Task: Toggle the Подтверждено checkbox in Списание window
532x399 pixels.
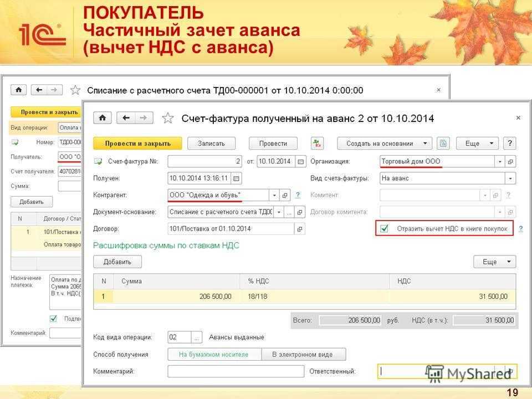Action: tap(53, 319)
